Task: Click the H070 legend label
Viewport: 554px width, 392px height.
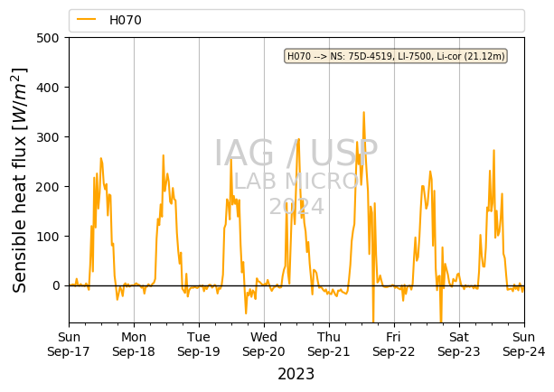Action: pos(126,20)
